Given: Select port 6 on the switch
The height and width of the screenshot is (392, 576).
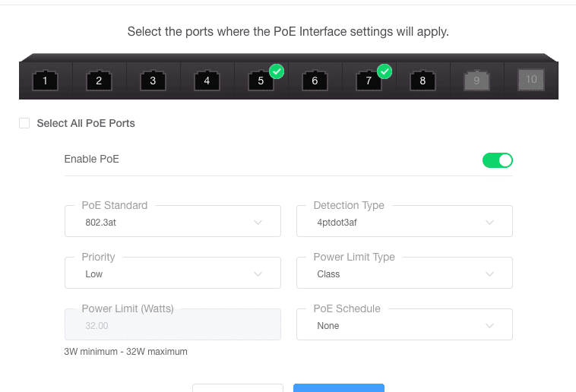Looking at the screenshot, I should coord(315,81).
